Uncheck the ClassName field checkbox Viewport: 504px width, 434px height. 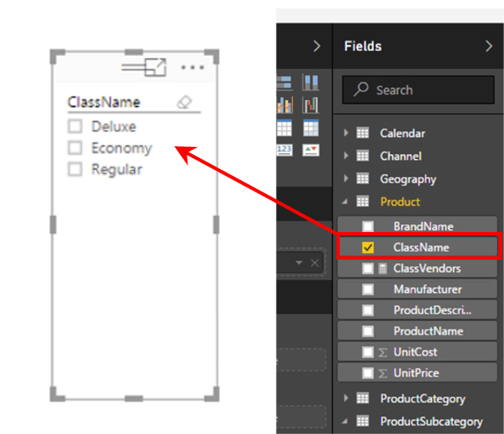pyautogui.click(x=368, y=247)
